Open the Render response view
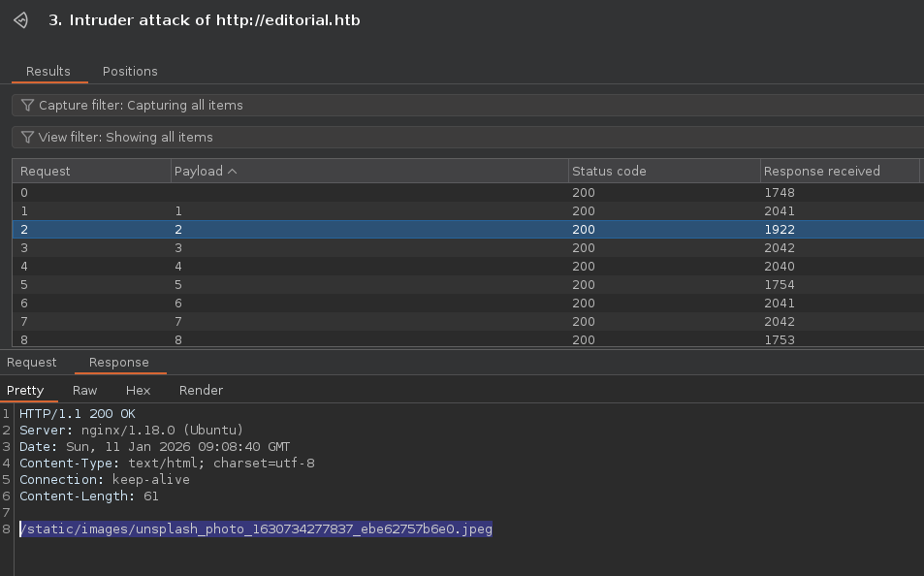 click(x=201, y=390)
